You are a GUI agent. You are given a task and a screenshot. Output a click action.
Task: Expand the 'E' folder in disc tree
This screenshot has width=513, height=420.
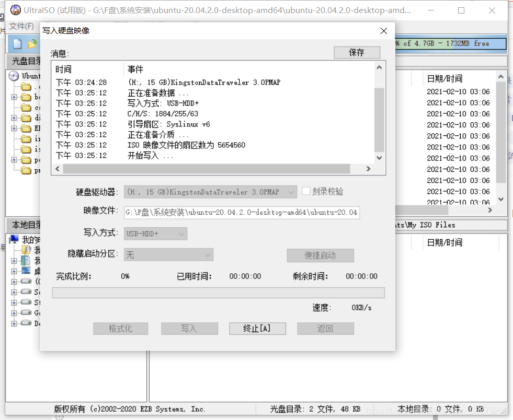[x=14, y=129]
